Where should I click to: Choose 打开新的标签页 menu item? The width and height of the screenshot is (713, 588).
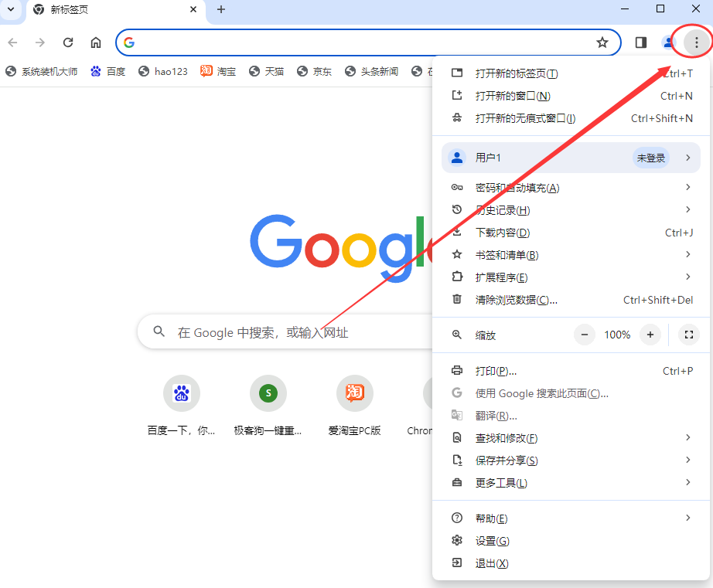(x=572, y=73)
